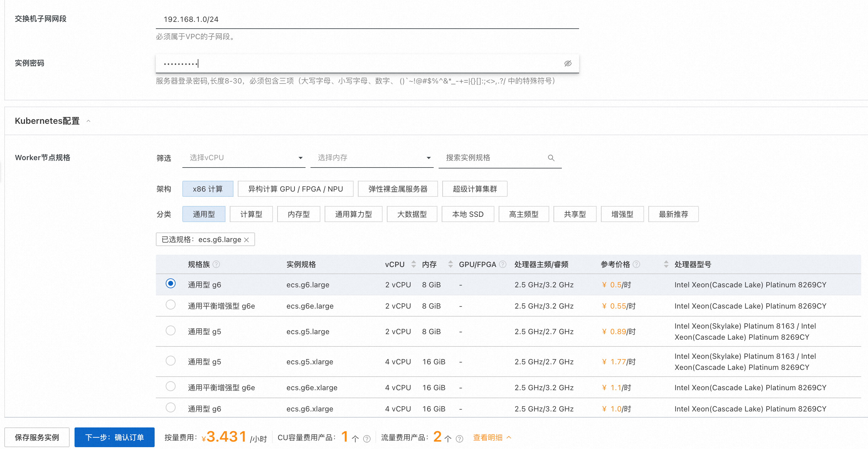The image size is (868, 449).
Task: Open the 选择内存 dropdown
Action: click(372, 158)
